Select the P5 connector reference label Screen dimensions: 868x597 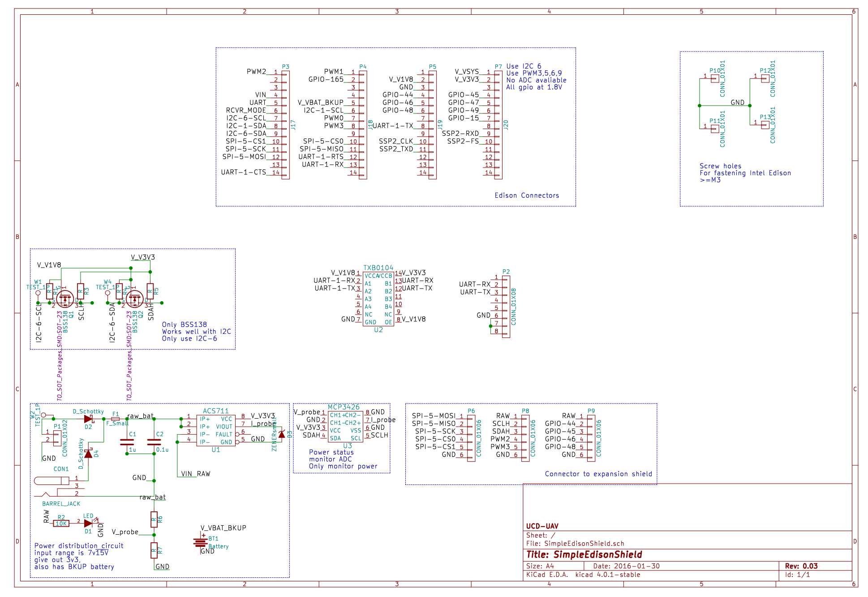(432, 67)
